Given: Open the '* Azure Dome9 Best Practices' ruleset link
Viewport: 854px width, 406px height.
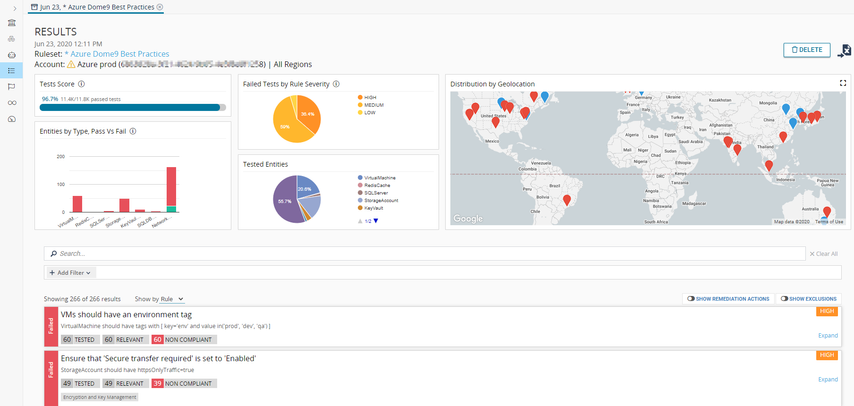Looking at the screenshot, I should [117, 54].
